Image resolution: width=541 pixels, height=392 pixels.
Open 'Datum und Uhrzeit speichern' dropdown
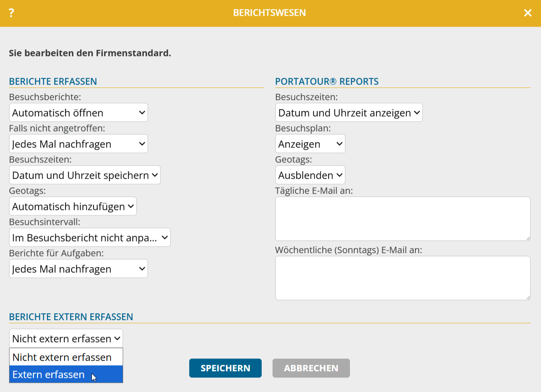85,175
